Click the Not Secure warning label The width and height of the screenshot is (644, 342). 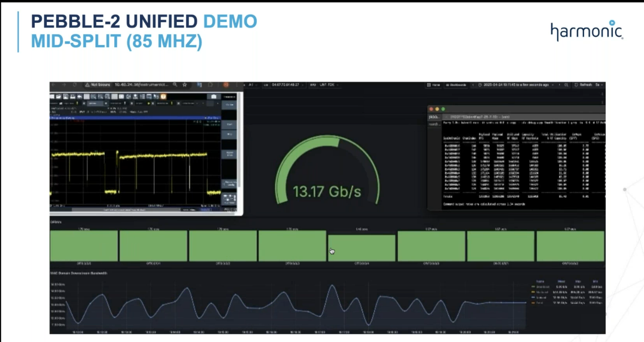(x=97, y=85)
